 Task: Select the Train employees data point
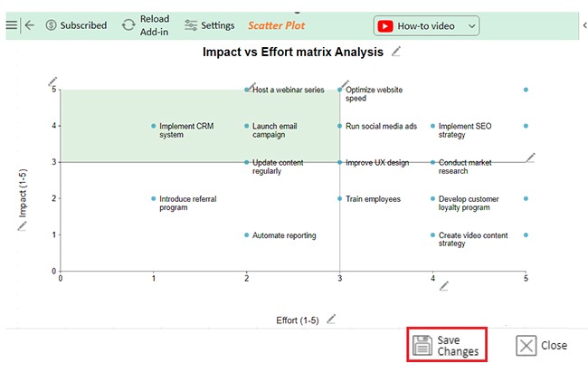(339, 198)
